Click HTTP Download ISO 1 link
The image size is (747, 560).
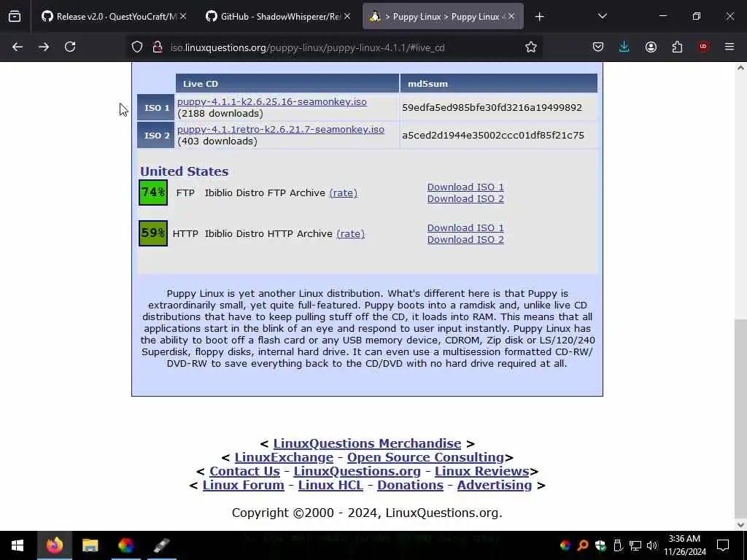[465, 228]
